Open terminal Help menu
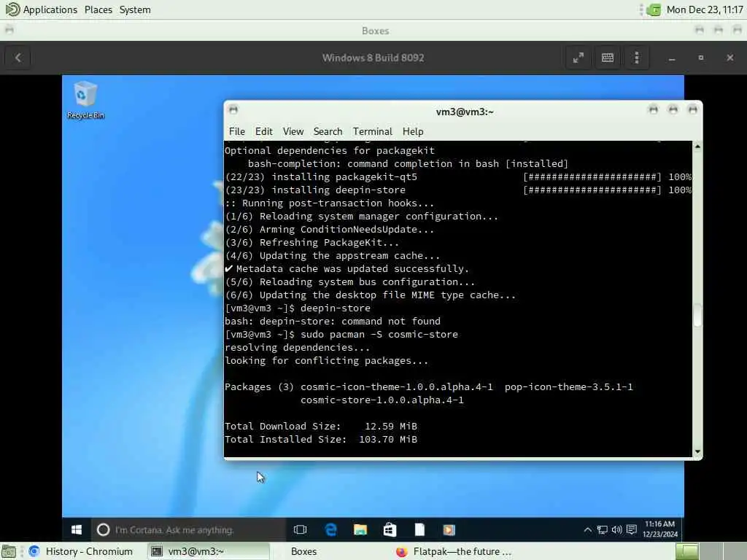 tap(413, 131)
